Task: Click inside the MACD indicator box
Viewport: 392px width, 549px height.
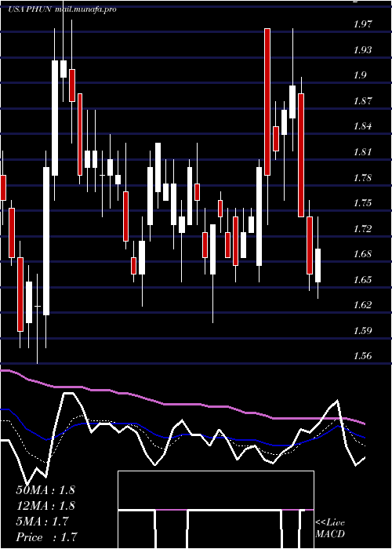Action: pyautogui.click(x=216, y=510)
